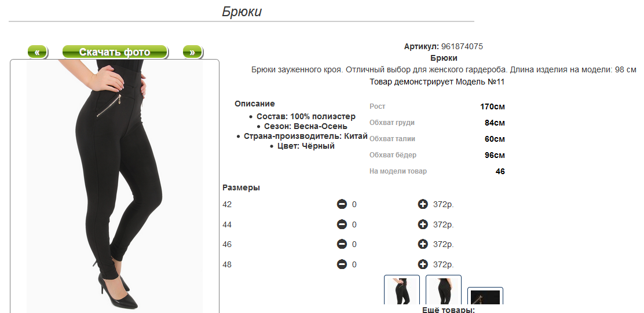This screenshot has width=644, height=313.
Task: Click the size 44 label
Action: pos(227,225)
